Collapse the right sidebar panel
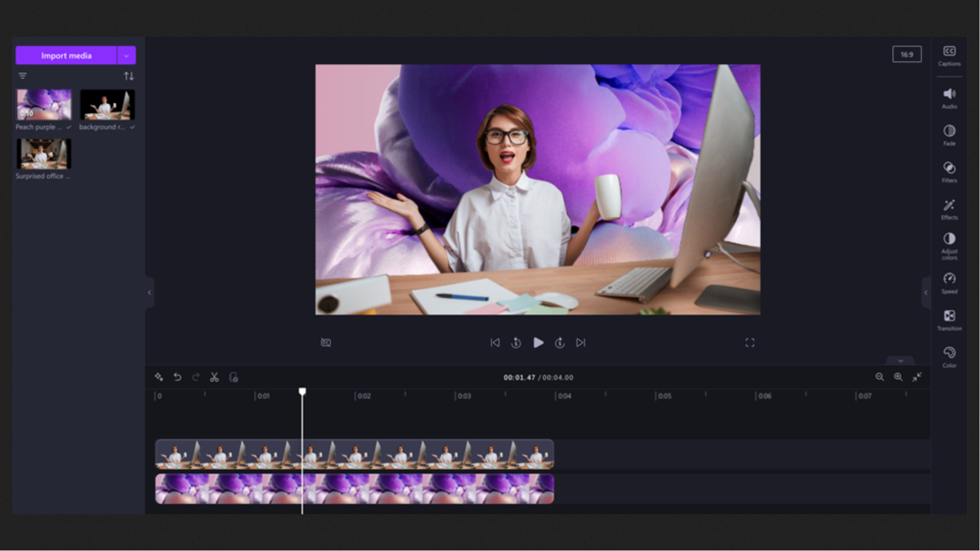The width and height of the screenshot is (980, 551). coord(925,292)
